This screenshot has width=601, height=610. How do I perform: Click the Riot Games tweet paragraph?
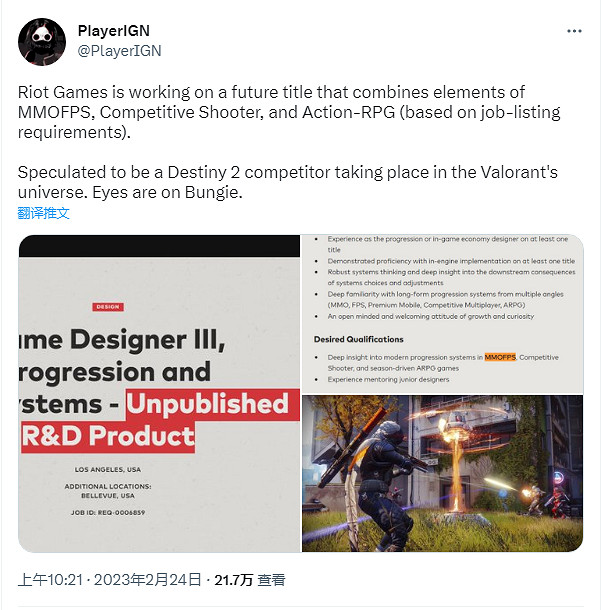289,112
